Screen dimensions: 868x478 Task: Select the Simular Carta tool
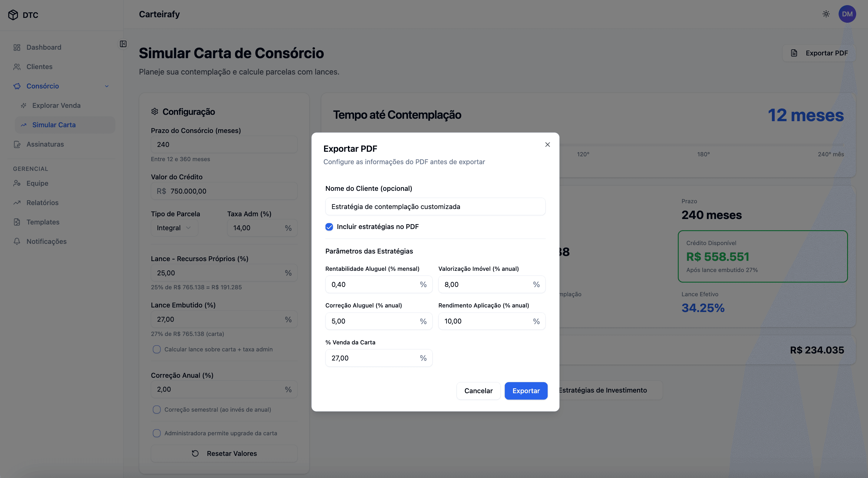coord(54,125)
